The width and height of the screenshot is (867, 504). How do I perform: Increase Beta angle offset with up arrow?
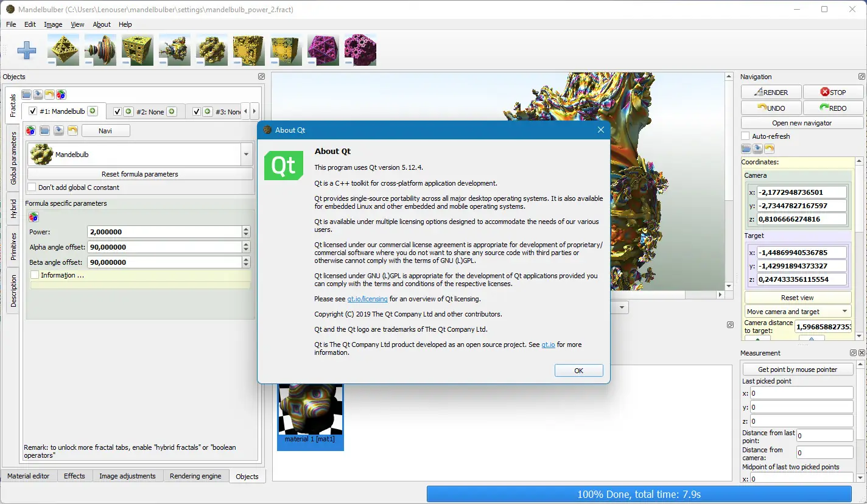(246, 259)
